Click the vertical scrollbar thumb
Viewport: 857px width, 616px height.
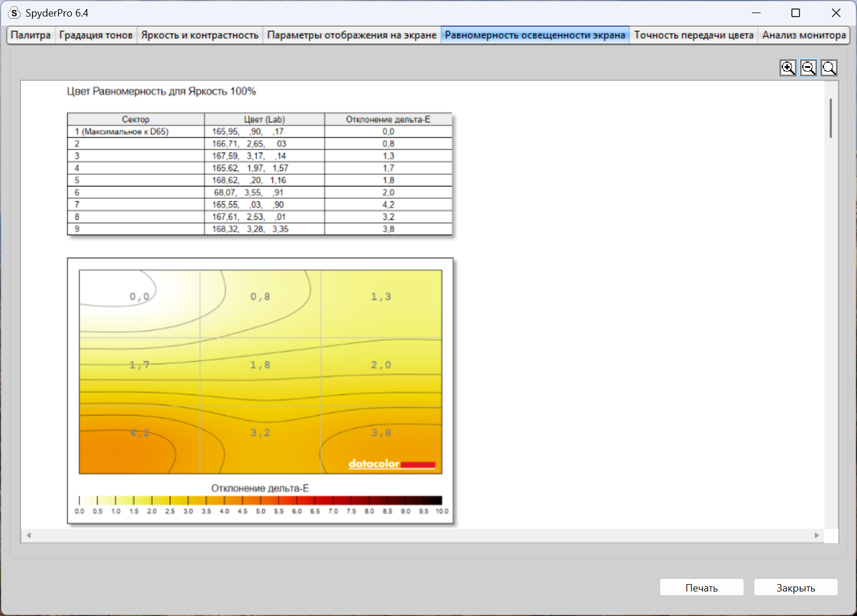[831, 118]
